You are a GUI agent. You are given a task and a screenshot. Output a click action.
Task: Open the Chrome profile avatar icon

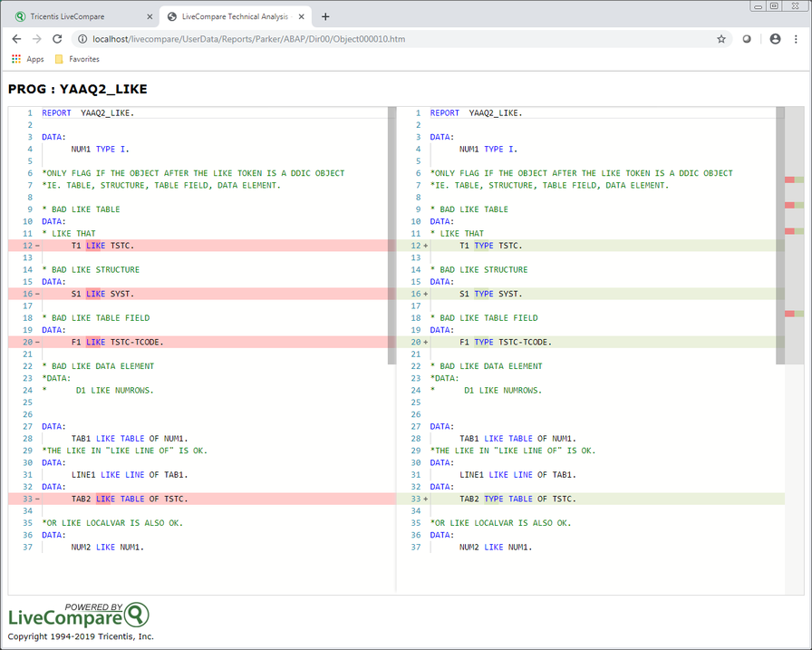(775, 39)
